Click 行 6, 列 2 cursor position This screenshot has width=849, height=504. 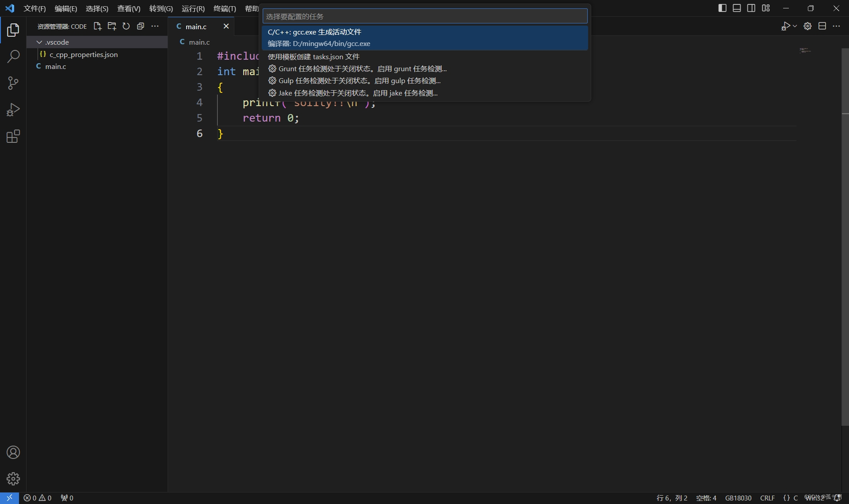pyautogui.click(x=672, y=498)
